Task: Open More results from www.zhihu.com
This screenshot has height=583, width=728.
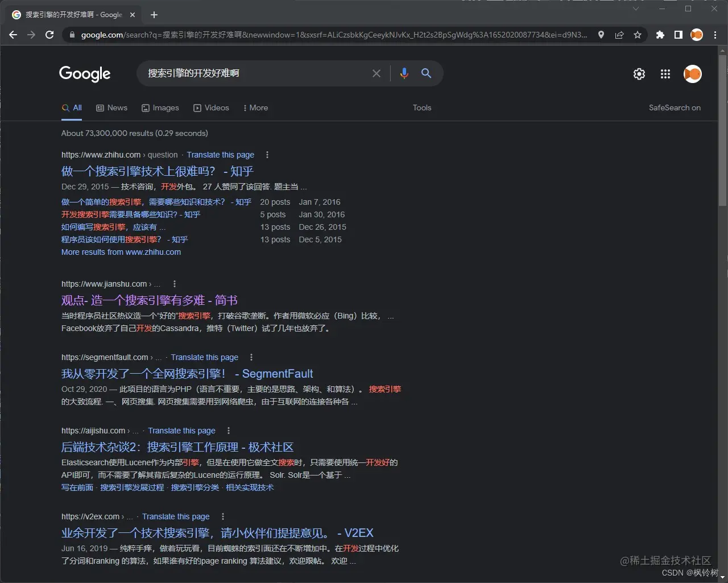Action: (x=121, y=252)
